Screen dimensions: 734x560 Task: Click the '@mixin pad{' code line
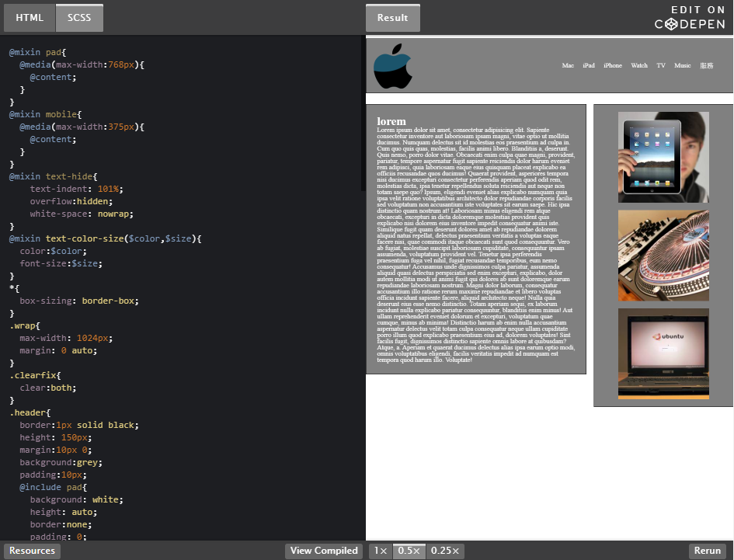pyautogui.click(x=38, y=53)
